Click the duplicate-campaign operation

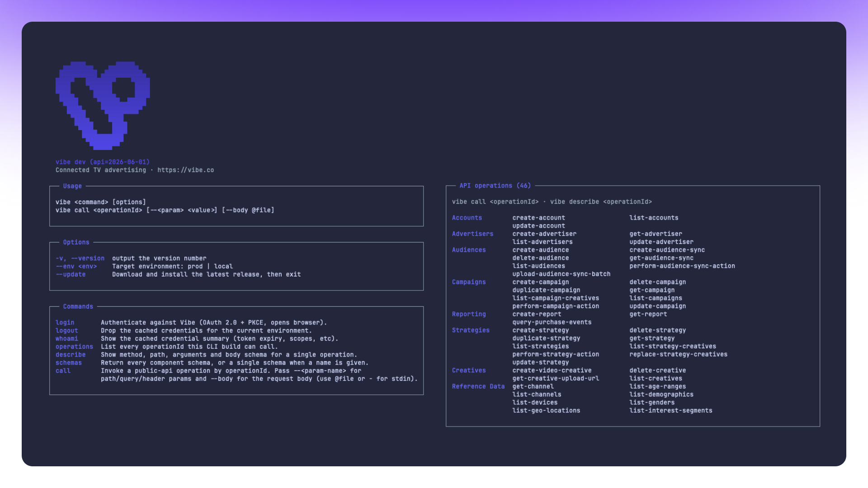coord(546,290)
